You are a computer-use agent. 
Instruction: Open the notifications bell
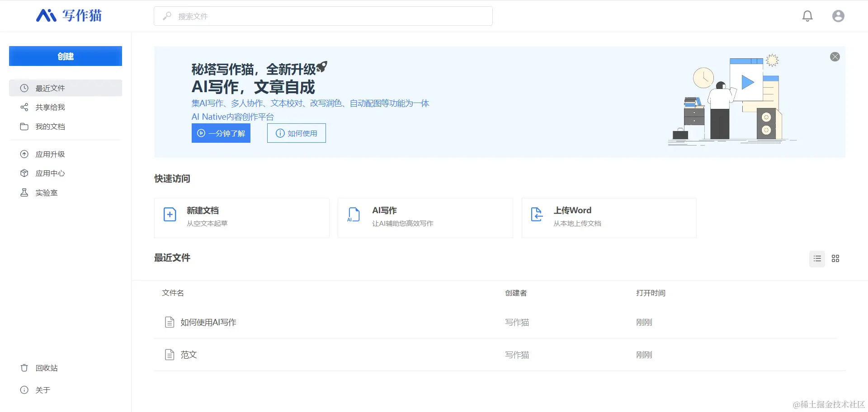point(807,16)
